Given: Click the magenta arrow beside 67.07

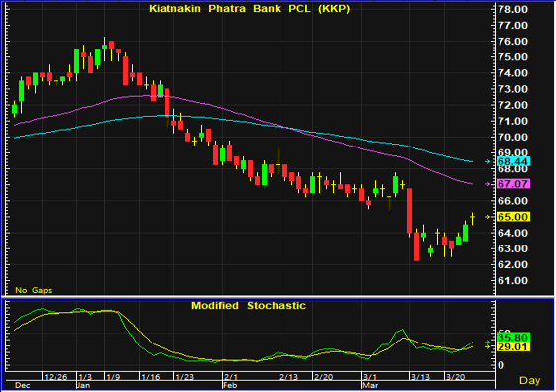Looking at the screenshot, I should (x=488, y=184).
